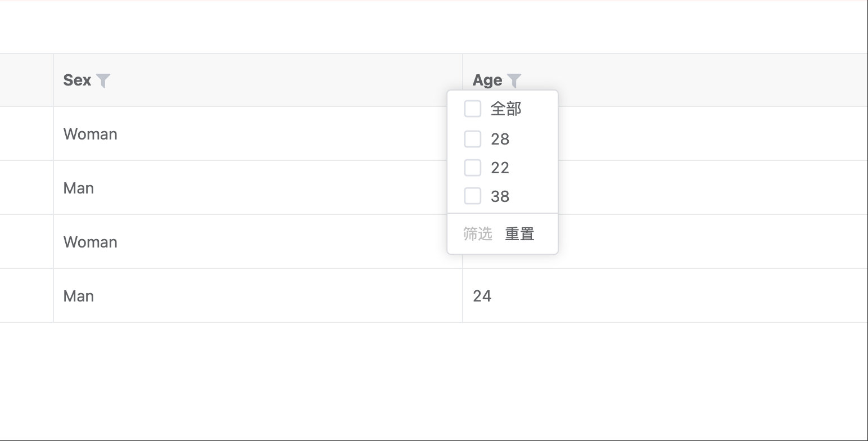Click the blank header cell left of Sex
This screenshot has height=441, width=868.
(26, 80)
